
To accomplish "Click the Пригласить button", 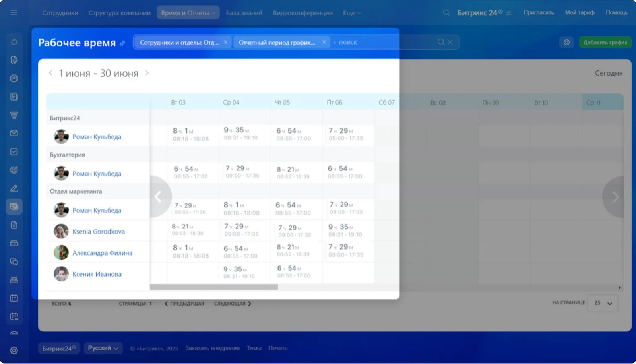I will click(x=539, y=13).
